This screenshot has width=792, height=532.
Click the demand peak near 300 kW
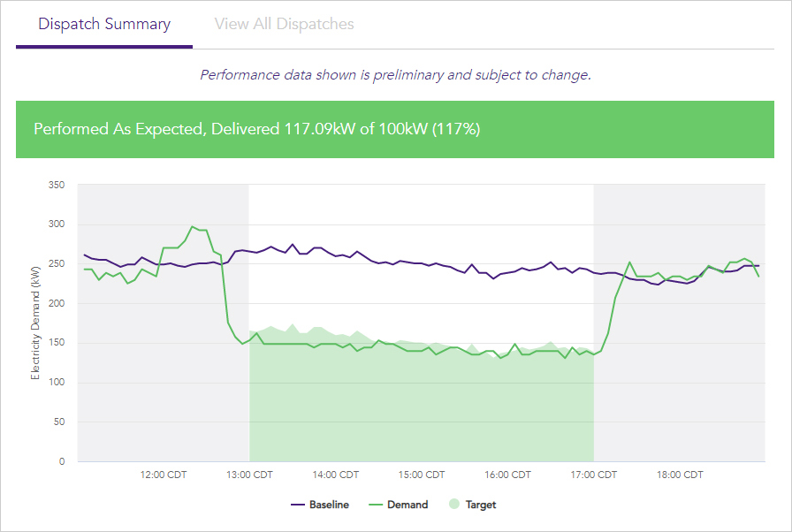pos(193,227)
